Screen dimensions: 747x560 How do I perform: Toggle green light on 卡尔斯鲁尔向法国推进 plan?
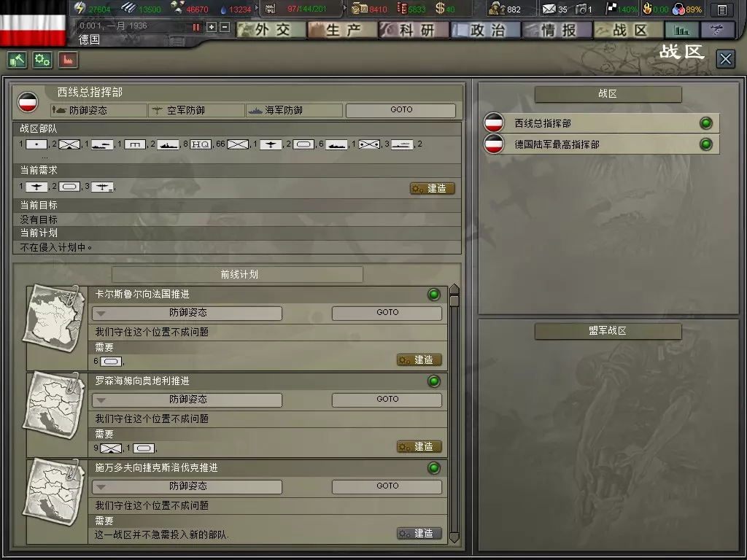(434, 295)
